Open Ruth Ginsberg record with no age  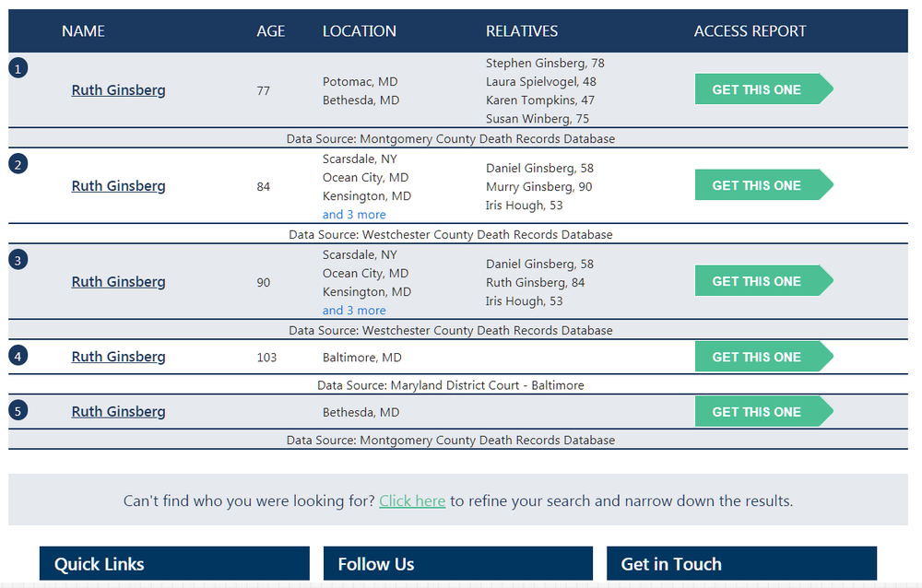tap(118, 412)
